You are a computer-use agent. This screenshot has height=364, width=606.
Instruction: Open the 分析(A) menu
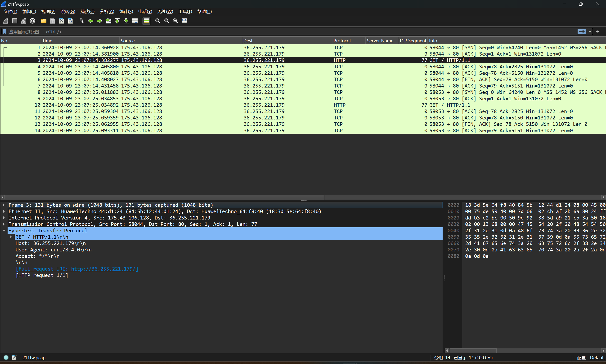[x=107, y=12]
